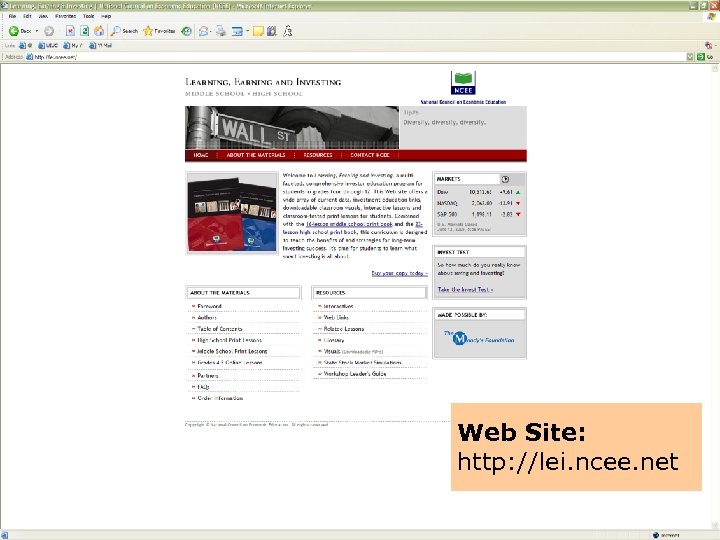The width and height of the screenshot is (720, 540).
Task: Click the Take the Invest Test link
Action: click(x=465, y=290)
